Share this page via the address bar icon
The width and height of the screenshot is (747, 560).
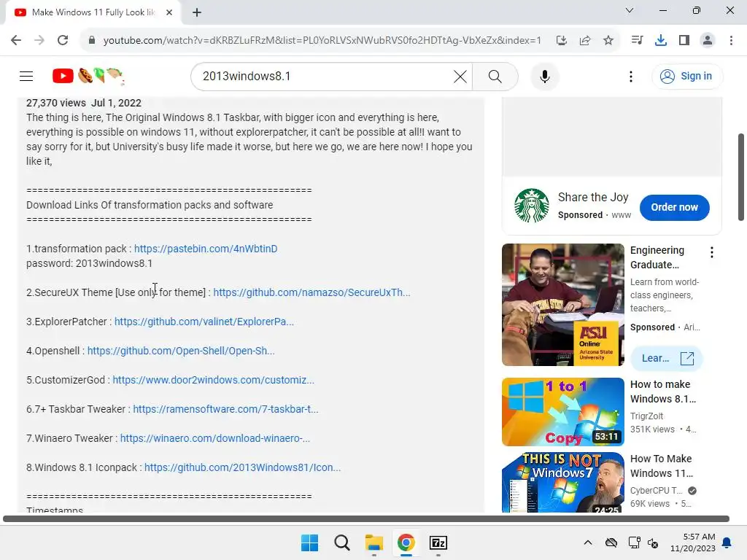pos(585,40)
